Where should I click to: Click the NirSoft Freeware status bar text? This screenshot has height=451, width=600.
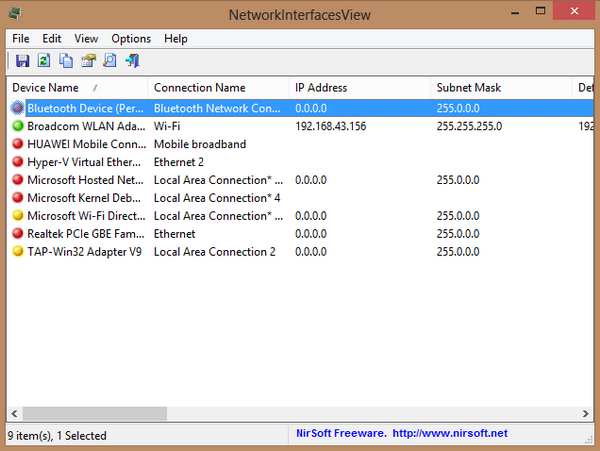341,433
